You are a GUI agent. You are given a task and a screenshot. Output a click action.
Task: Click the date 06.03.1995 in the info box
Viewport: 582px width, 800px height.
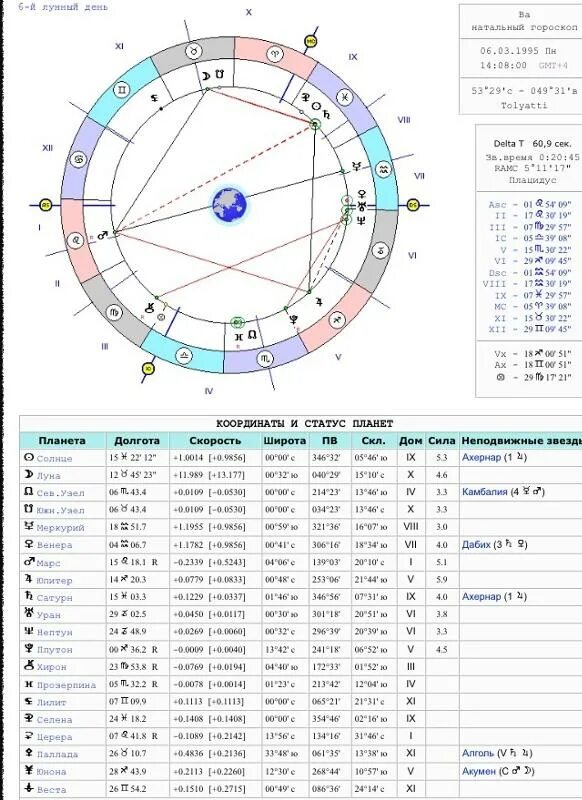coord(512,51)
